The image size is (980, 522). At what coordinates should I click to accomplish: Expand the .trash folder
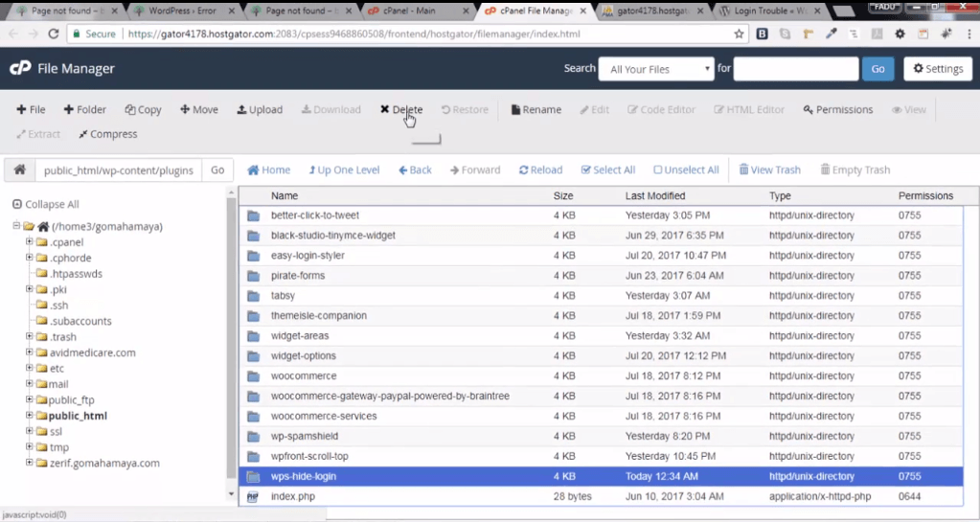coord(30,336)
